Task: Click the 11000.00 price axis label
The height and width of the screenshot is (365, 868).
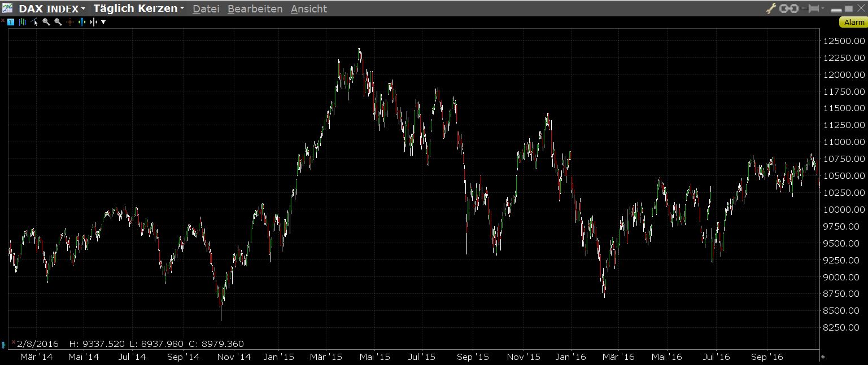Action: (x=844, y=142)
